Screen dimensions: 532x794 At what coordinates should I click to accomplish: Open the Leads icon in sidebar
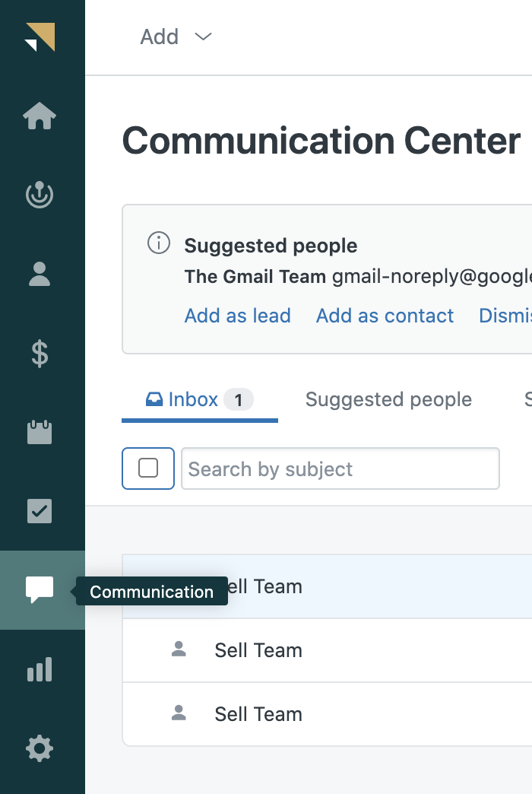click(40, 195)
